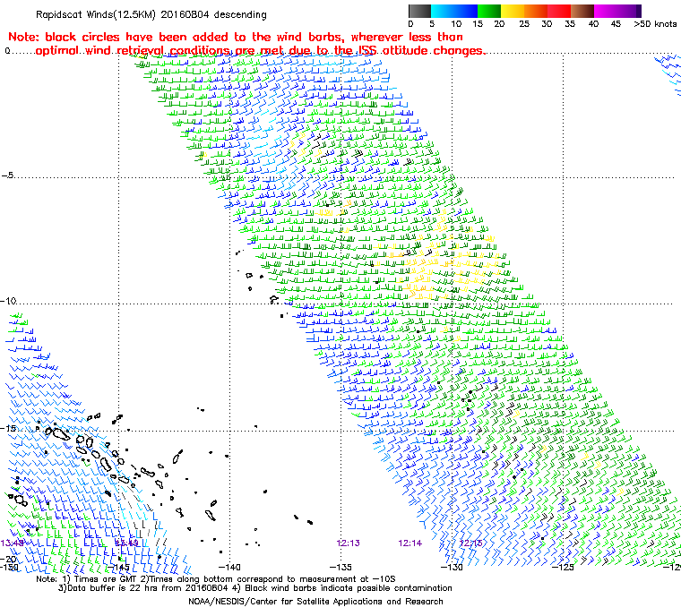Click the '12:15' swath time label
This screenshot has height=616, width=681.
tap(471, 543)
